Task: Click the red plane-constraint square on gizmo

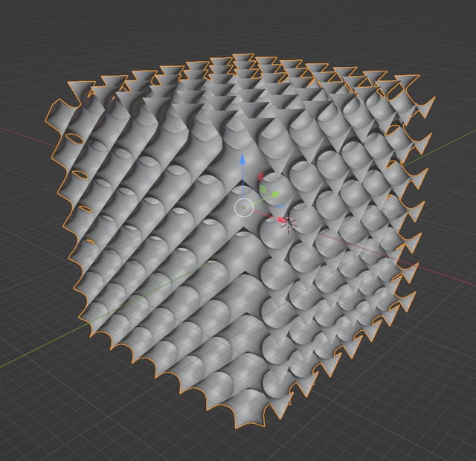Action: 261,176
